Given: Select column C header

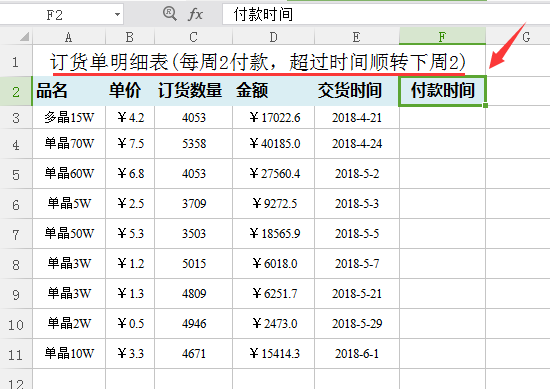Looking at the screenshot, I should click(193, 37).
